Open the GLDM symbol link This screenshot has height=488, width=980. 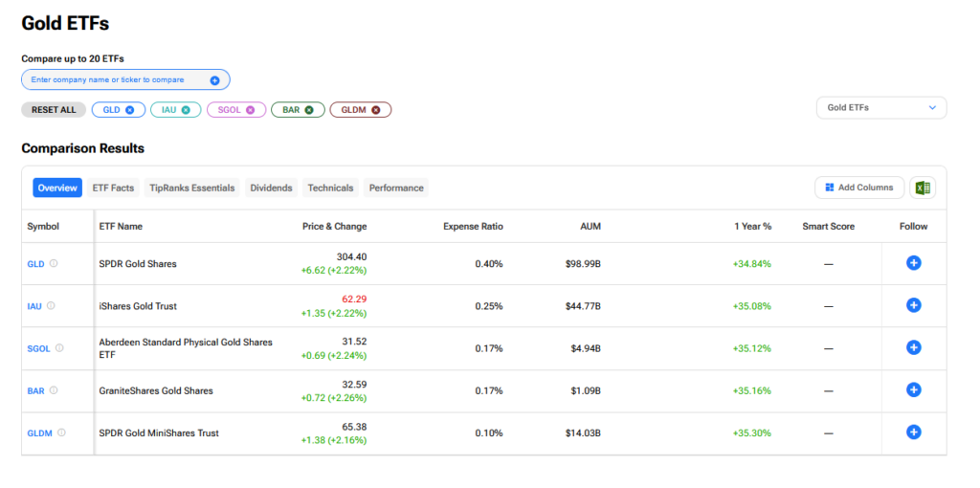pos(40,433)
